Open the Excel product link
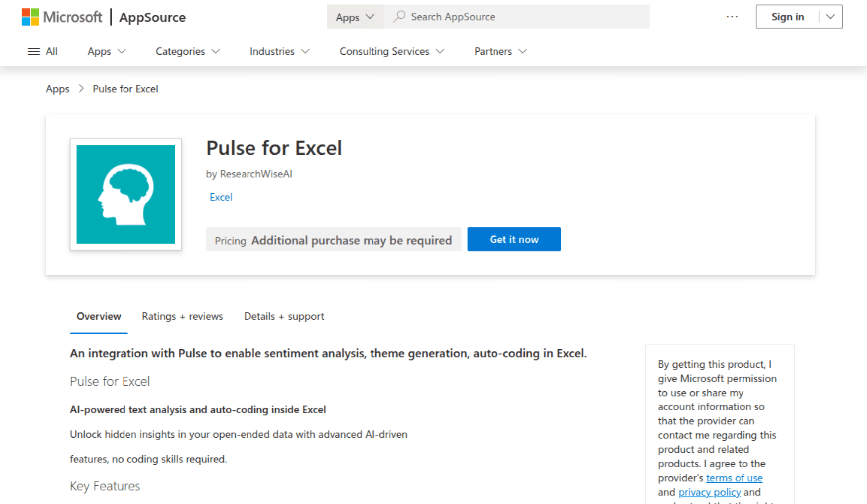The width and height of the screenshot is (867, 504). tap(221, 197)
